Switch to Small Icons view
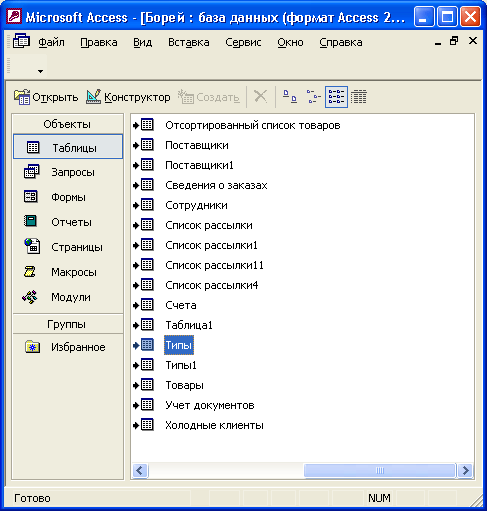 click(313, 97)
